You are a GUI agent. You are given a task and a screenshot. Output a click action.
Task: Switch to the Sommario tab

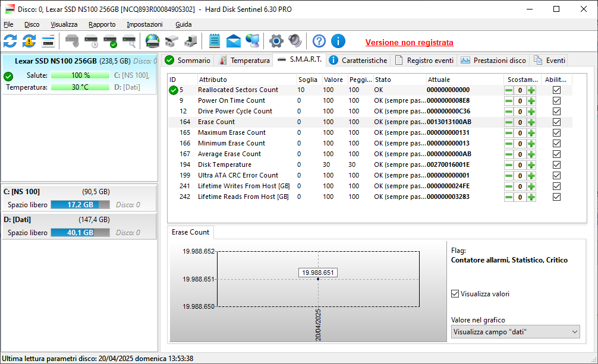[x=188, y=60]
